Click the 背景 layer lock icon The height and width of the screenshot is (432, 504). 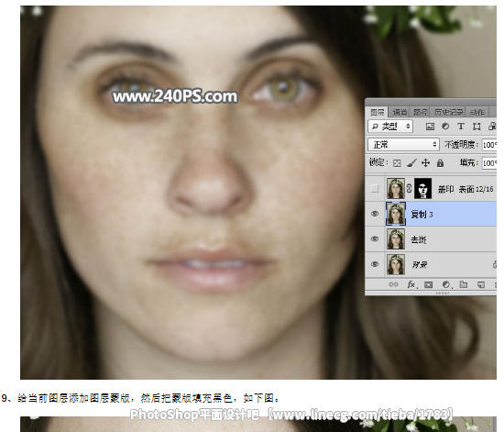point(495,264)
